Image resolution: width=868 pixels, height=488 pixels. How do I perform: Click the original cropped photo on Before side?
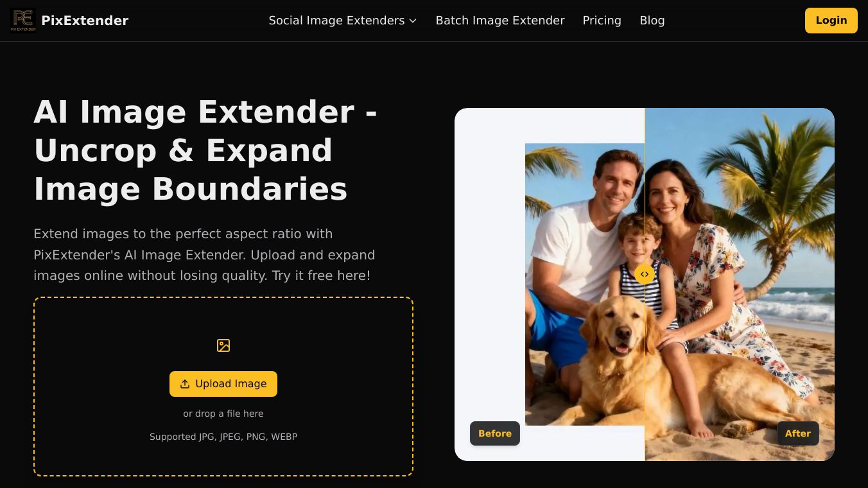[x=585, y=284]
